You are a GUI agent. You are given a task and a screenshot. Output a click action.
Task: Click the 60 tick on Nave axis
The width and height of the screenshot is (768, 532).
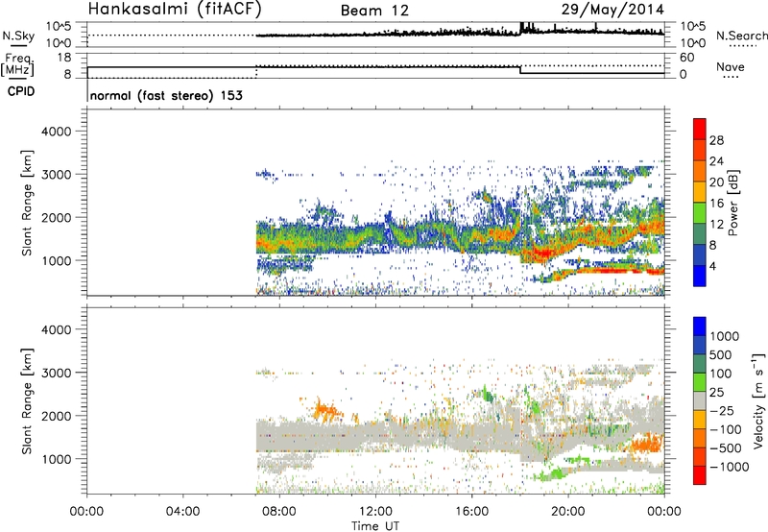point(686,57)
